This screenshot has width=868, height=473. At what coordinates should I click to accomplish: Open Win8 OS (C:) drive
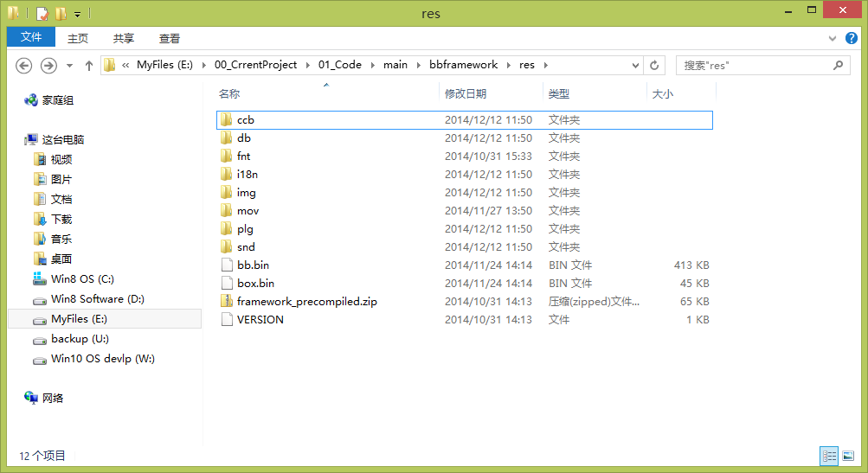pos(74,278)
